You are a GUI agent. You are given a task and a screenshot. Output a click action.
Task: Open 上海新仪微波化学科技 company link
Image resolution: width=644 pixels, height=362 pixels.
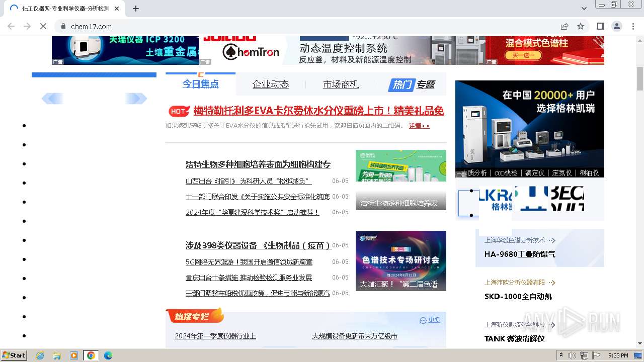click(x=515, y=325)
